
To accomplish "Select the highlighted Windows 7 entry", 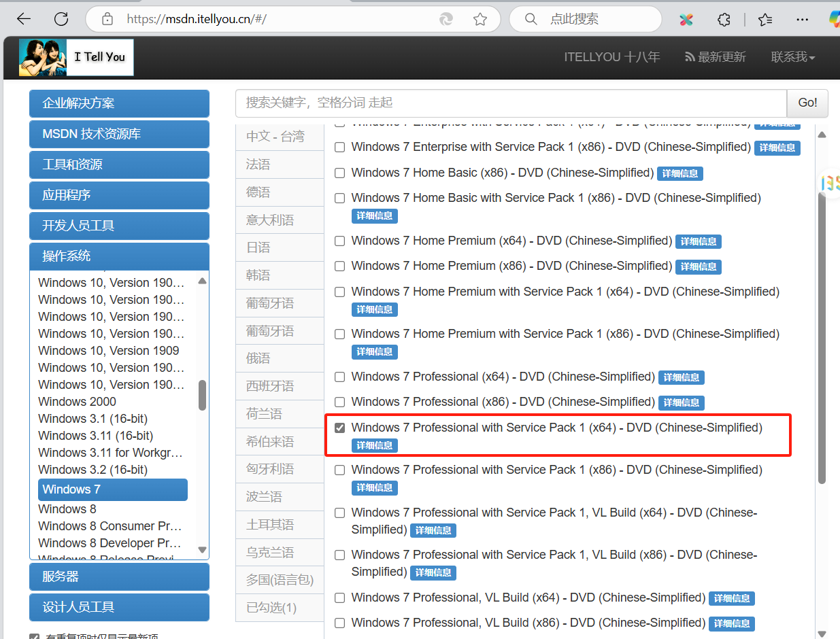I will point(113,489).
